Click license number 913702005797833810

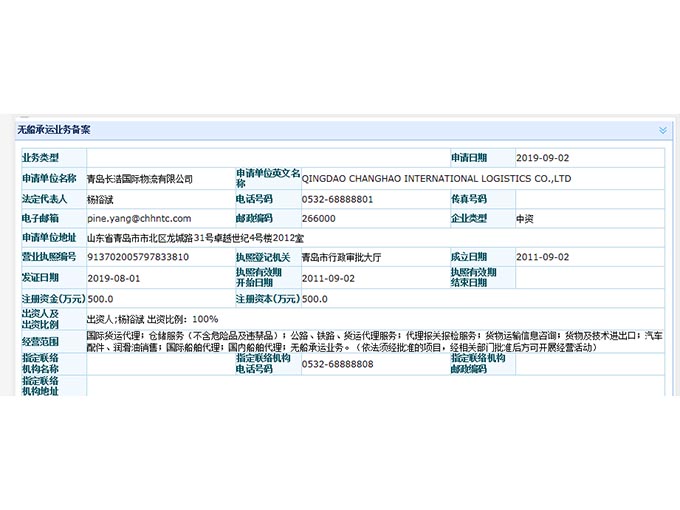pos(138,257)
